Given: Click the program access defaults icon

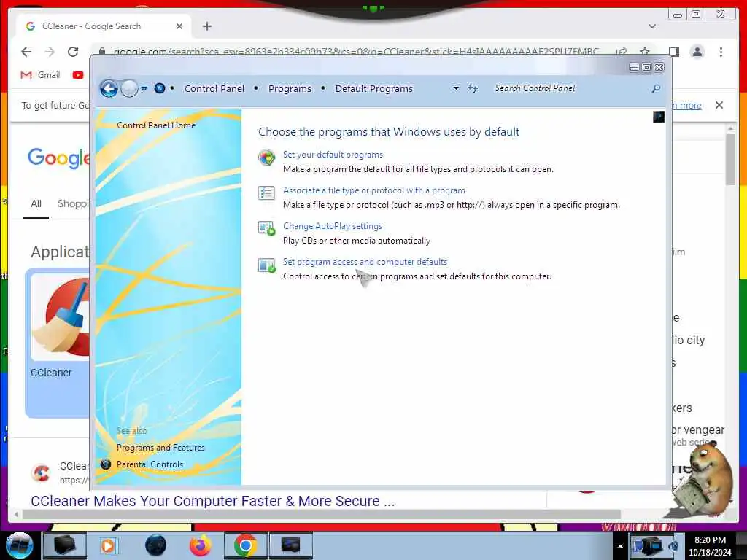Looking at the screenshot, I should click(267, 265).
